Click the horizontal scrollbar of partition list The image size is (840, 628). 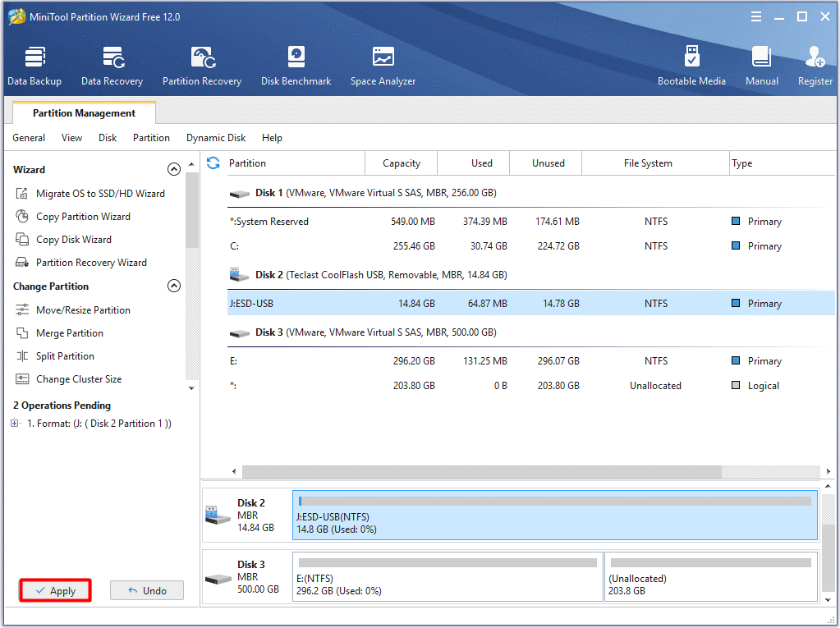pyautogui.click(x=482, y=472)
